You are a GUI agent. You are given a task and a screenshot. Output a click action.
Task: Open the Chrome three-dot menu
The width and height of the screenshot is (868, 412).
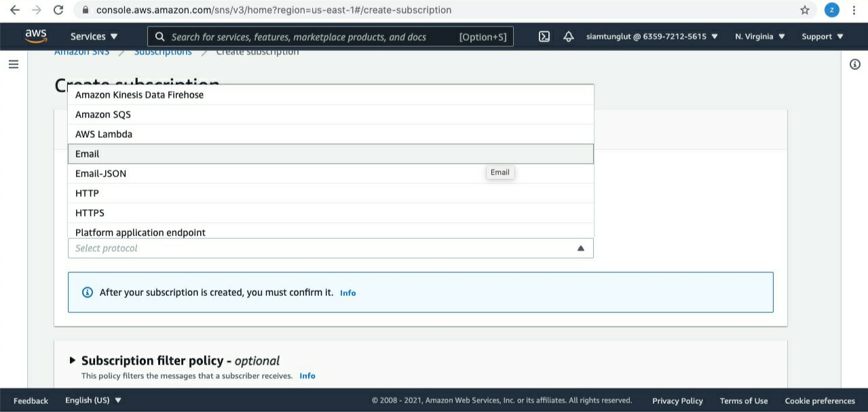(854, 10)
